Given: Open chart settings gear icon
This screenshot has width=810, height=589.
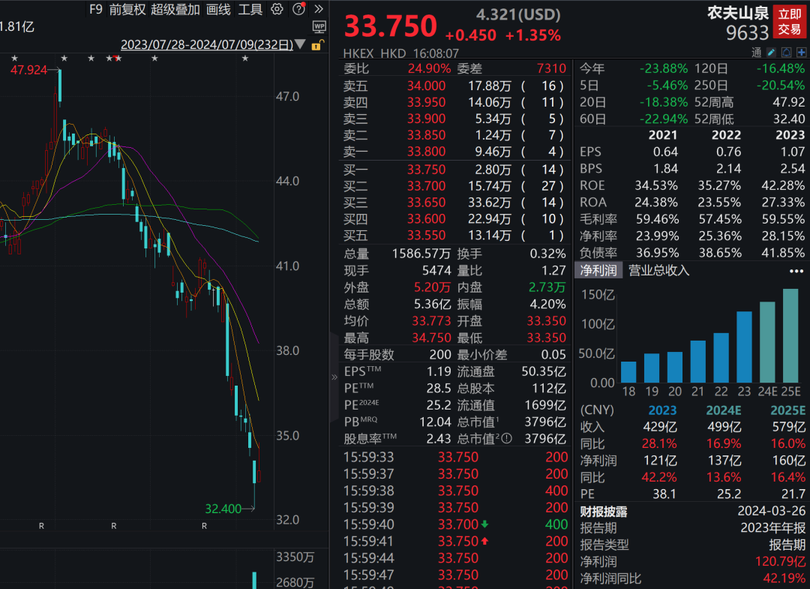Looking at the screenshot, I should (277, 9).
